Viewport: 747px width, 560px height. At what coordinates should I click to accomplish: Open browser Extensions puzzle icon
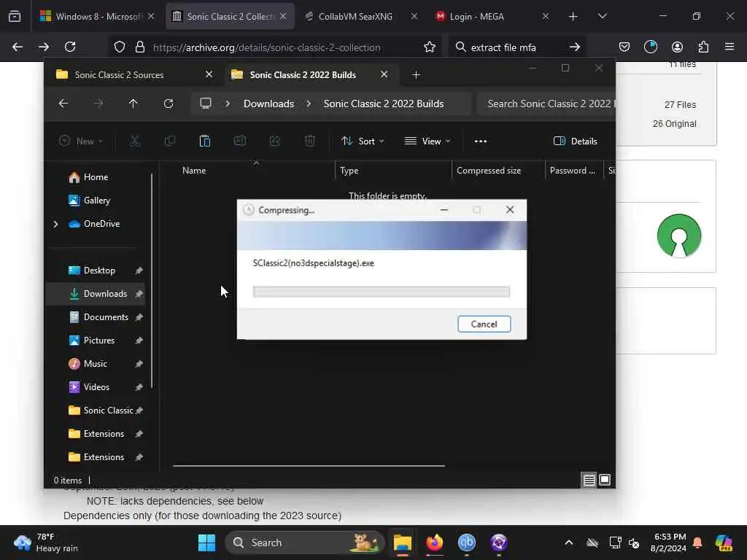tap(703, 47)
